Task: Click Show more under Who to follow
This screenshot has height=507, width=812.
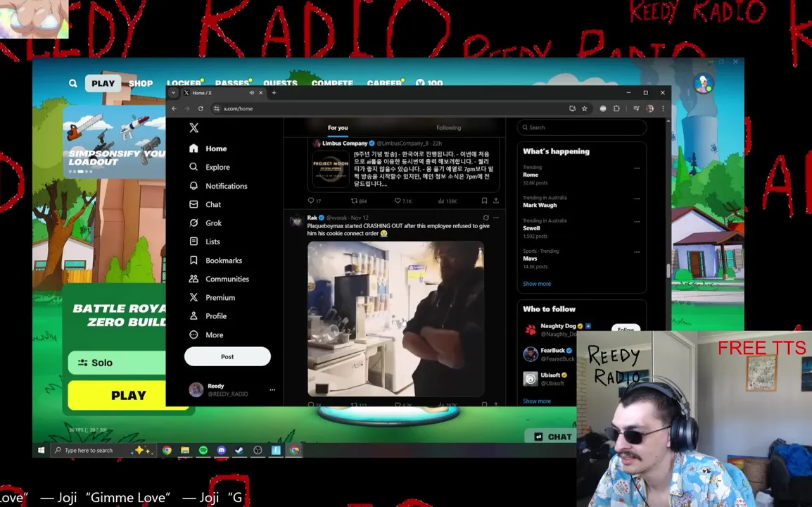Action: tap(537, 401)
